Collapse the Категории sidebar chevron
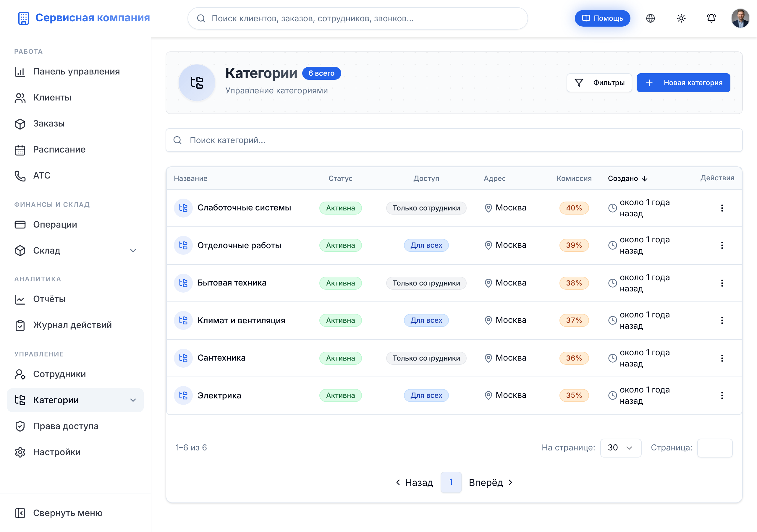The image size is (757, 532). click(133, 400)
